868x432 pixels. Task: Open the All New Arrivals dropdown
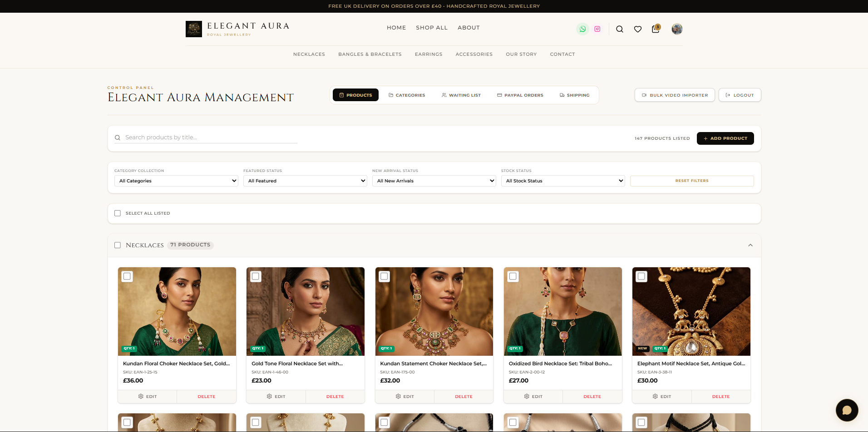[434, 181]
